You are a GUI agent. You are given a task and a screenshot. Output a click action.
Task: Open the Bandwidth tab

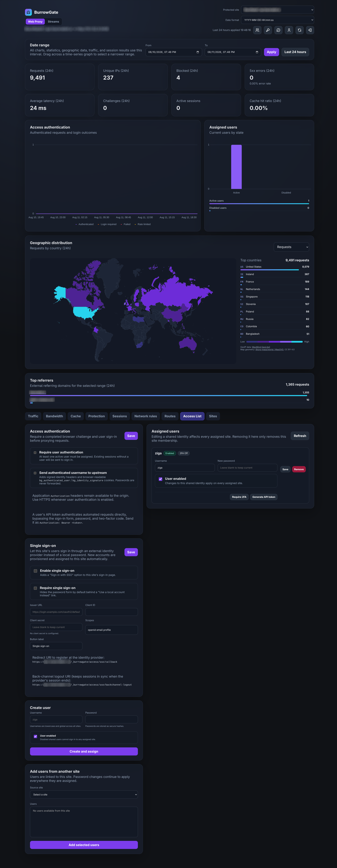coord(54,416)
